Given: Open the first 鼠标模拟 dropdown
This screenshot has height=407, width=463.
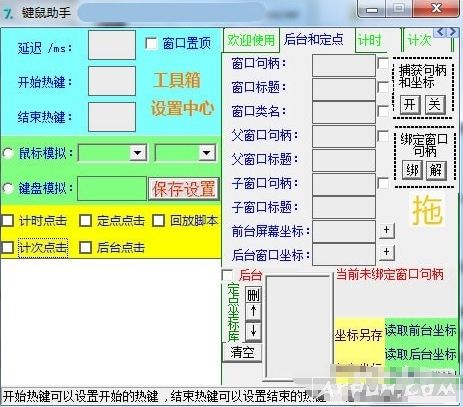Looking at the screenshot, I should pos(112,153).
